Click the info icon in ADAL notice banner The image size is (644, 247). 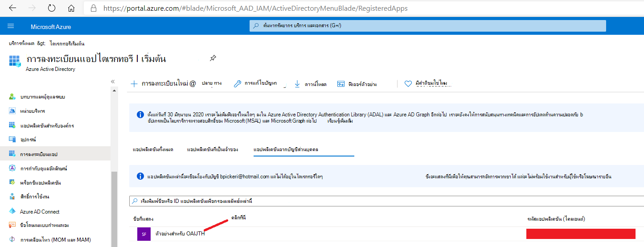[140, 115]
